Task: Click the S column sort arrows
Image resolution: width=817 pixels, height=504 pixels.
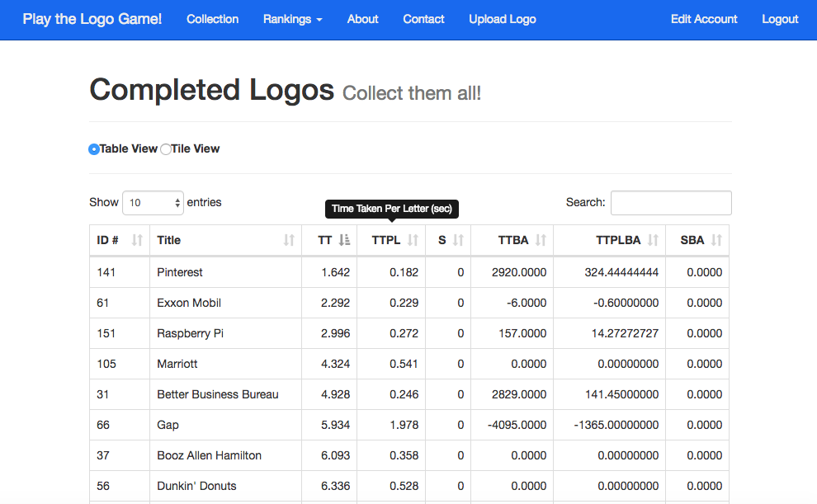Action: coord(459,240)
